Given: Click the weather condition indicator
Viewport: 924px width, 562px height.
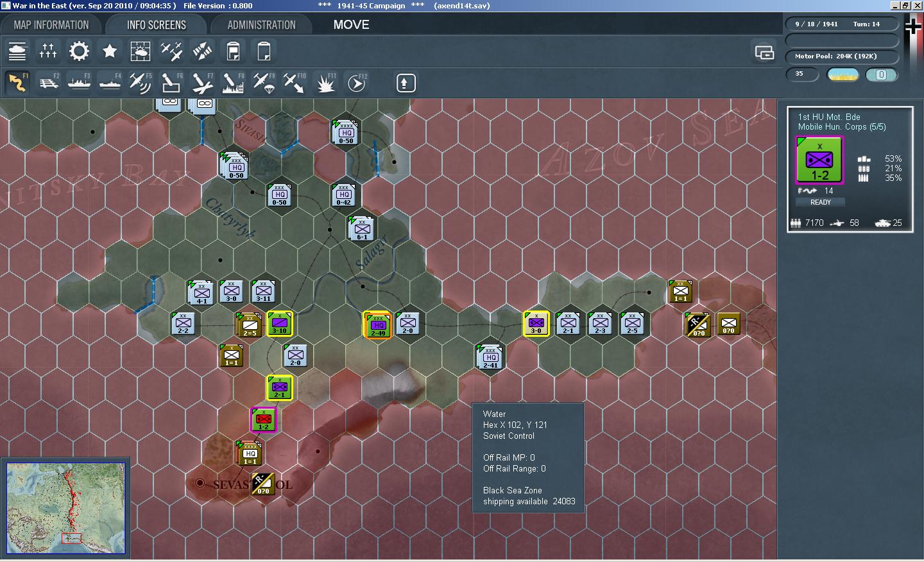Looking at the screenshot, I should pyautogui.click(x=843, y=75).
